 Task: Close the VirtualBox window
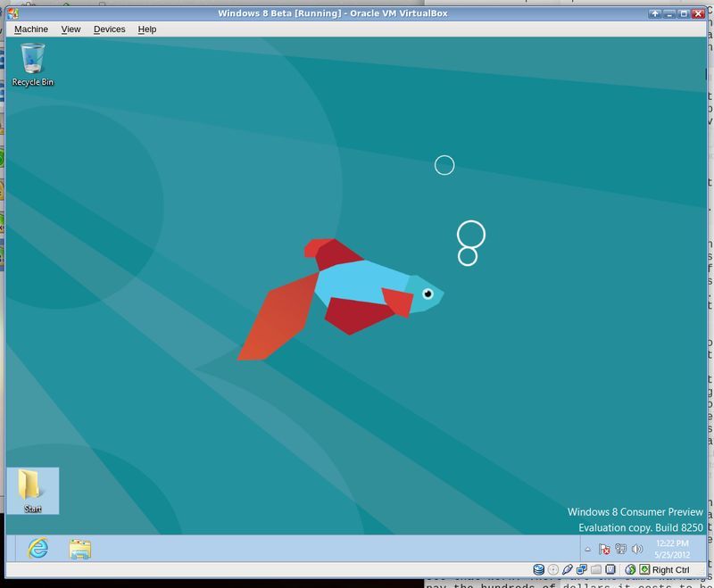tap(699, 13)
